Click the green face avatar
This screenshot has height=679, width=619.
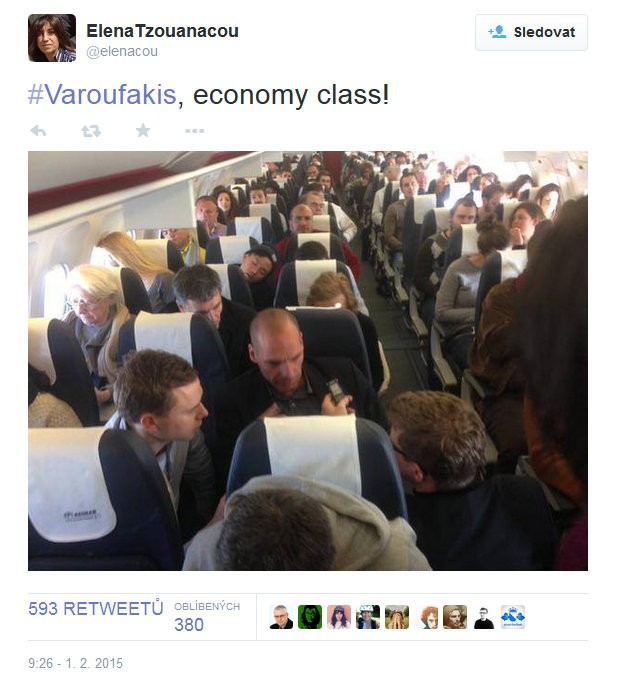310,617
